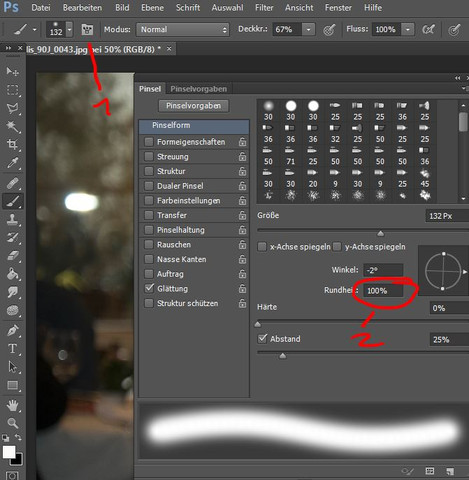Enable airbrush build-up effects
The image size is (469, 480).
[x=428, y=30]
